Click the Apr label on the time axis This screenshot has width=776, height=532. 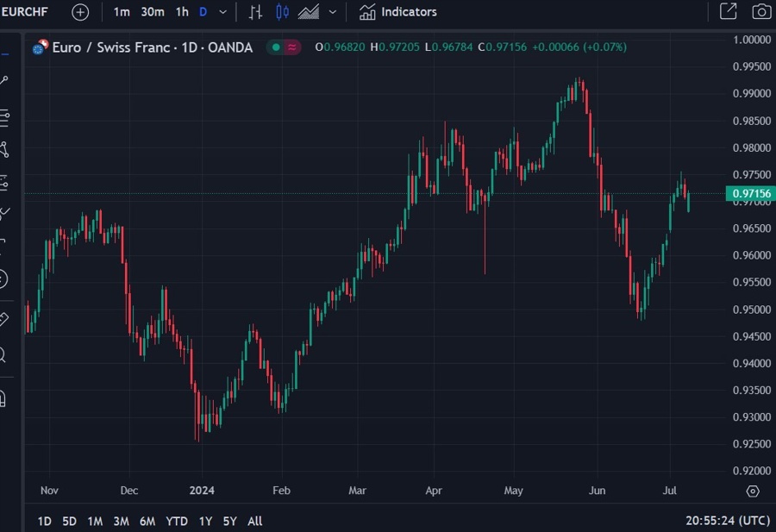[x=434, y=491]
